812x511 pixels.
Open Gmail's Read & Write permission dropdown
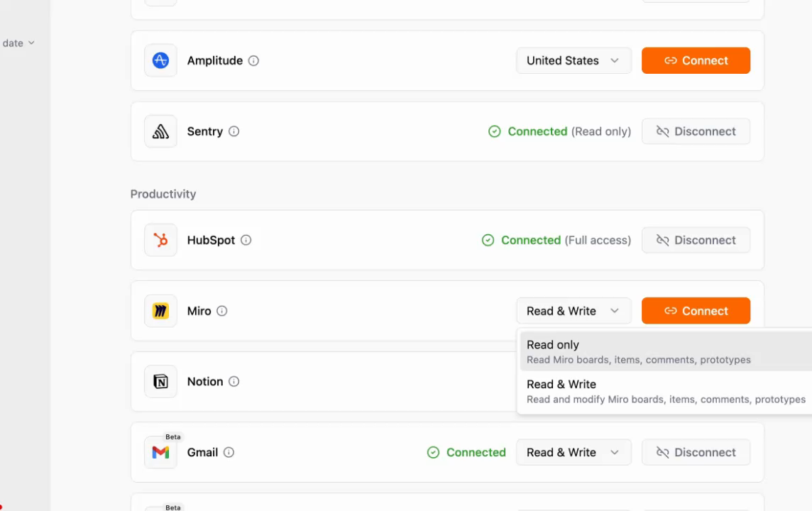(x=574, y=453)
